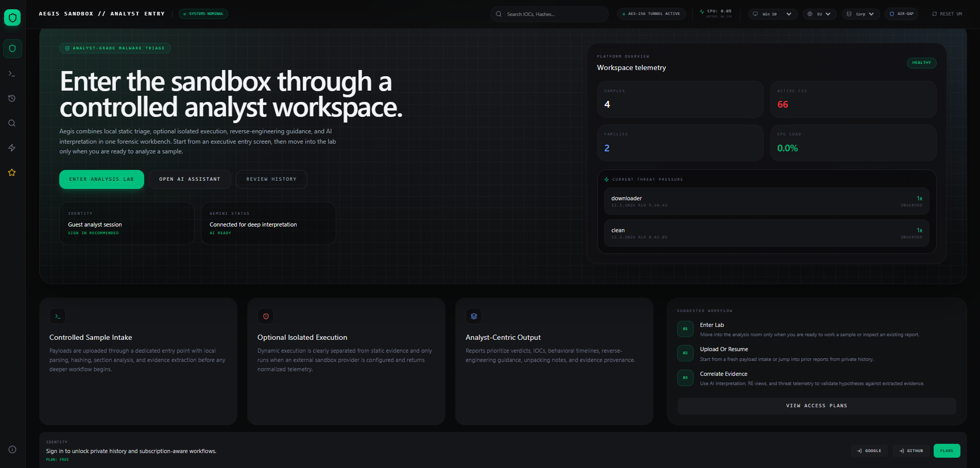This screenshot has width=980, height=468.
Task: Click the AES-256 TUNNEL ACTIVE badge
Action: pyautogui.click(x=651, y=14)
